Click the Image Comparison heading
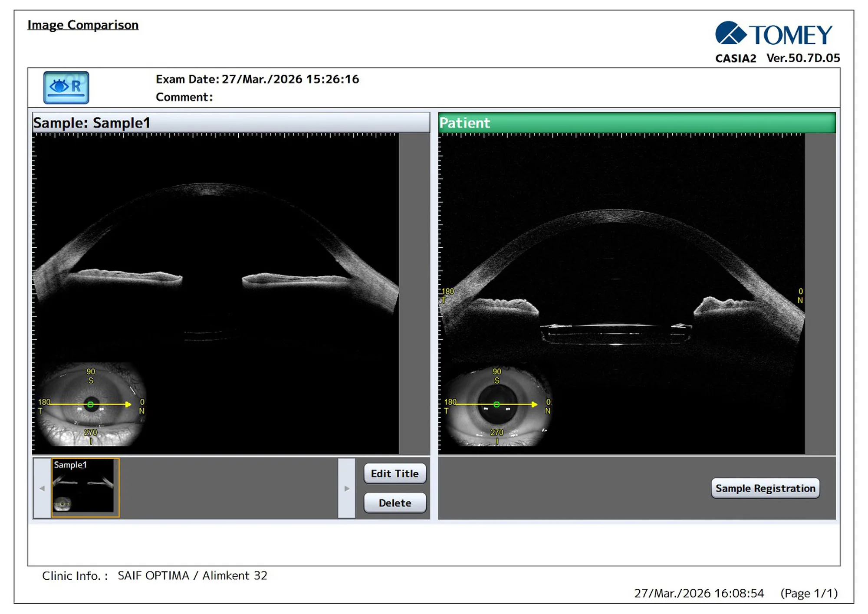Image resolution: width=868 pixels, height=614 pixels. tap(83, 25)
